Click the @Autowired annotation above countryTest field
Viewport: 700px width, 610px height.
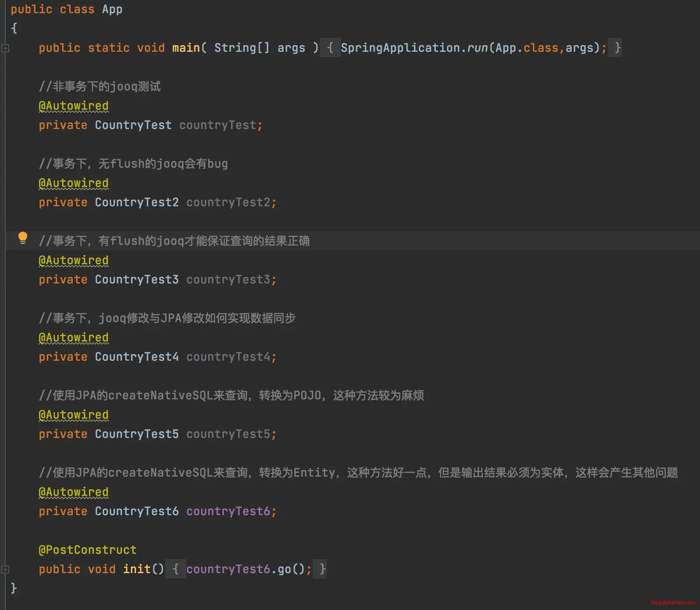[73, 106]
